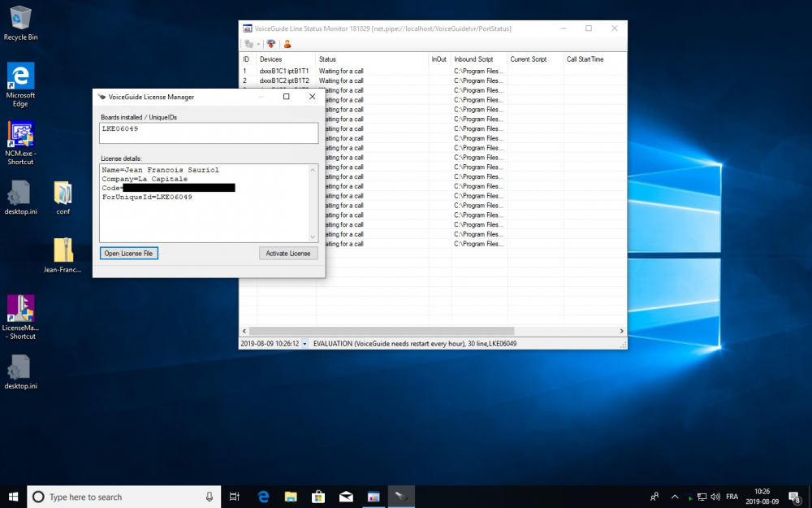Close the VoiceGuide License Manager window
Image resolution: width=812 pixels, height=508 pixels.
[313, 97]
